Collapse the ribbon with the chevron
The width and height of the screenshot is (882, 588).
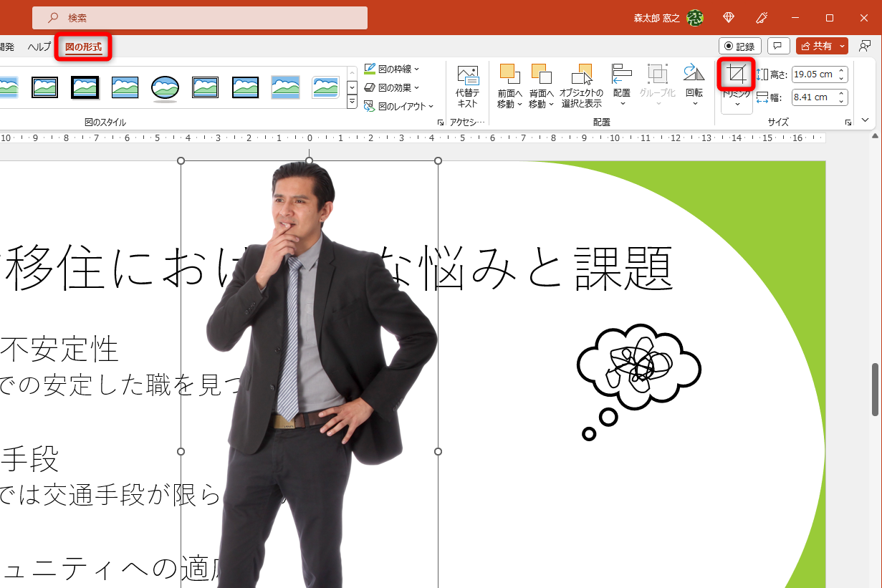(x=865, y=120)
